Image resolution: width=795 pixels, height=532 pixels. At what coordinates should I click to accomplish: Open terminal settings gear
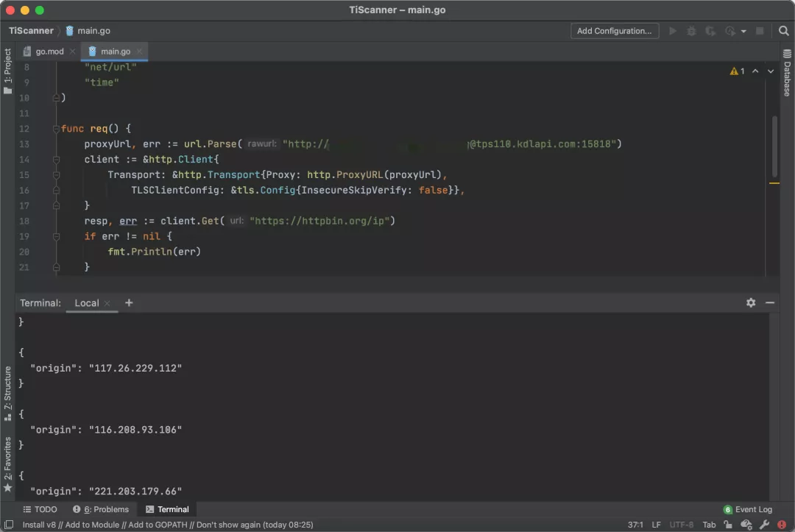pos(751,302)
